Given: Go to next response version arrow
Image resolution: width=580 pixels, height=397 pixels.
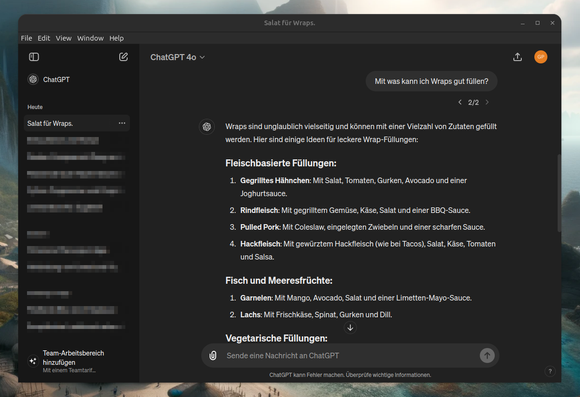Looking at the screenshot, I should [x=487, y=102].
